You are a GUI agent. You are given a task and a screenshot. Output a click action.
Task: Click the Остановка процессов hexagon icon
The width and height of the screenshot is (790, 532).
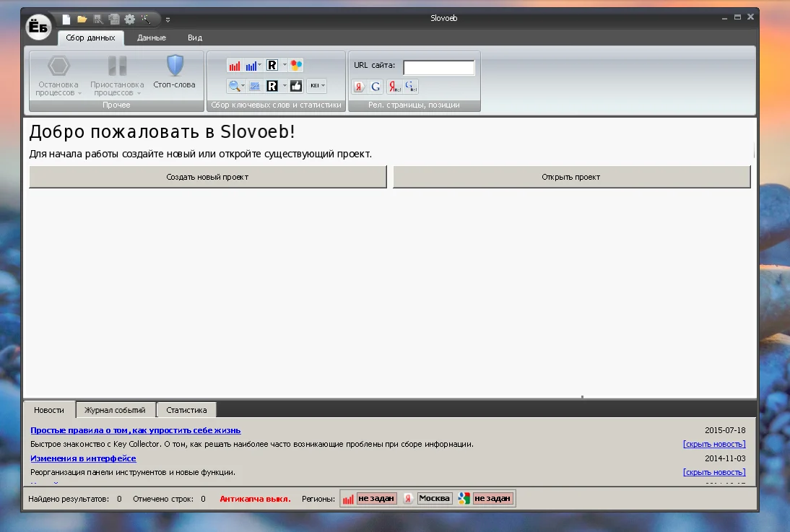click(x=58, y=66)
